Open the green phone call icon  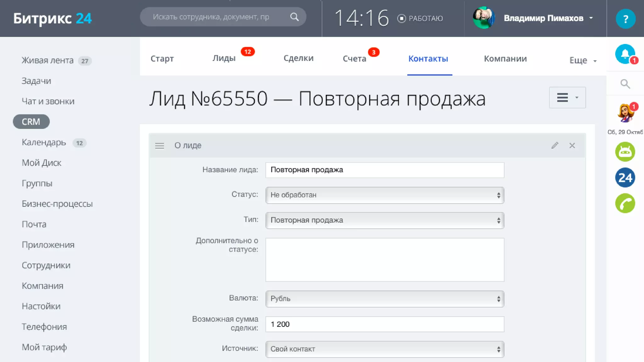tap(625, 204)
